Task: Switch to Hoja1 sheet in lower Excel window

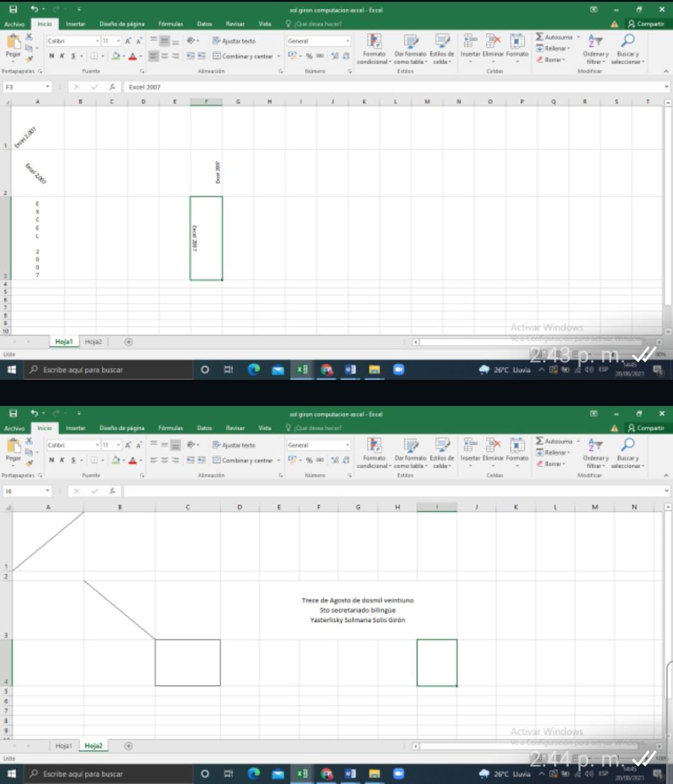Action: 64,746
